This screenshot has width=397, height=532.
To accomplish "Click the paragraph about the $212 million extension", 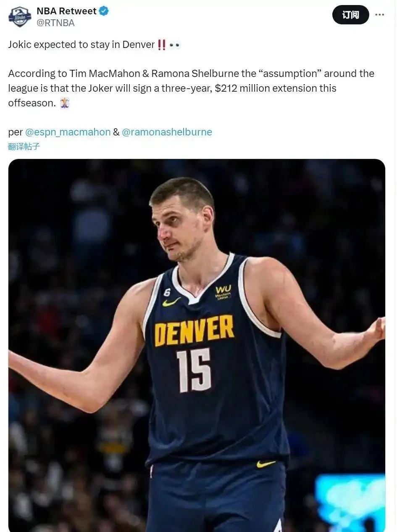I will pos(191,88).
